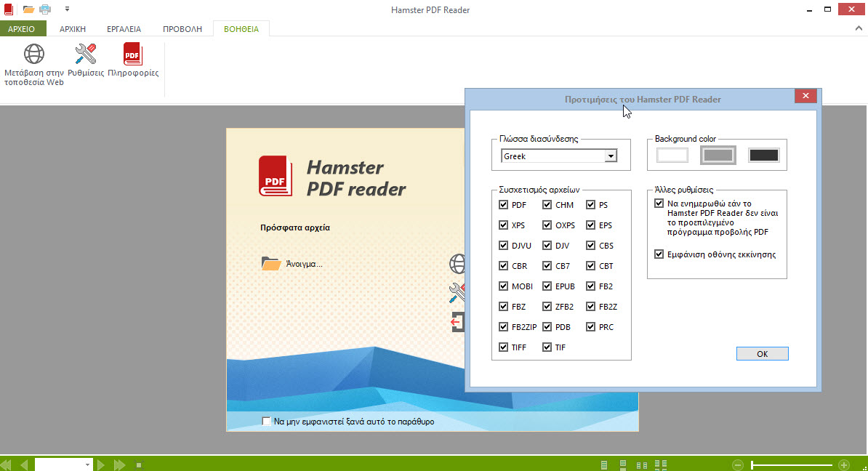Click the exit arrow icon on start screen
The width and height of the screenshot is (868, 471).
(x=457, y=322)
